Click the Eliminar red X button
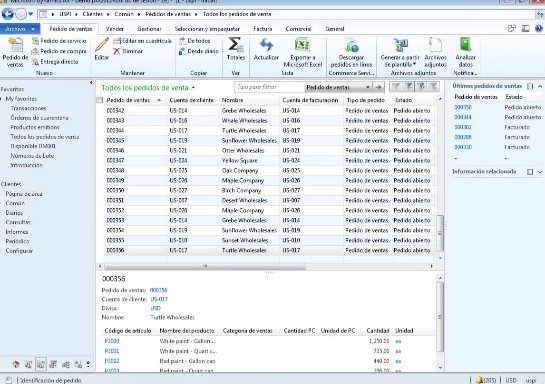Image resolution: width=545 pixels, height=384 pixels. (128, 51)
